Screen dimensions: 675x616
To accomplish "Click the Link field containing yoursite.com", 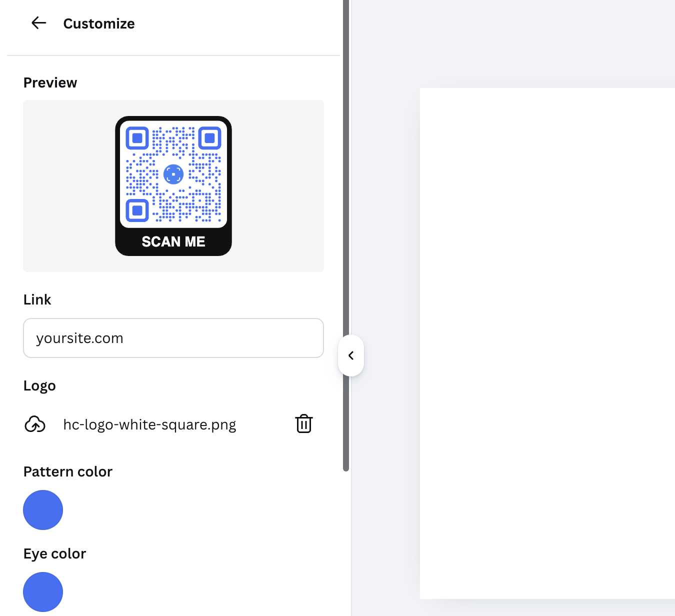I will pyautogui.click(x=173, y=338).
